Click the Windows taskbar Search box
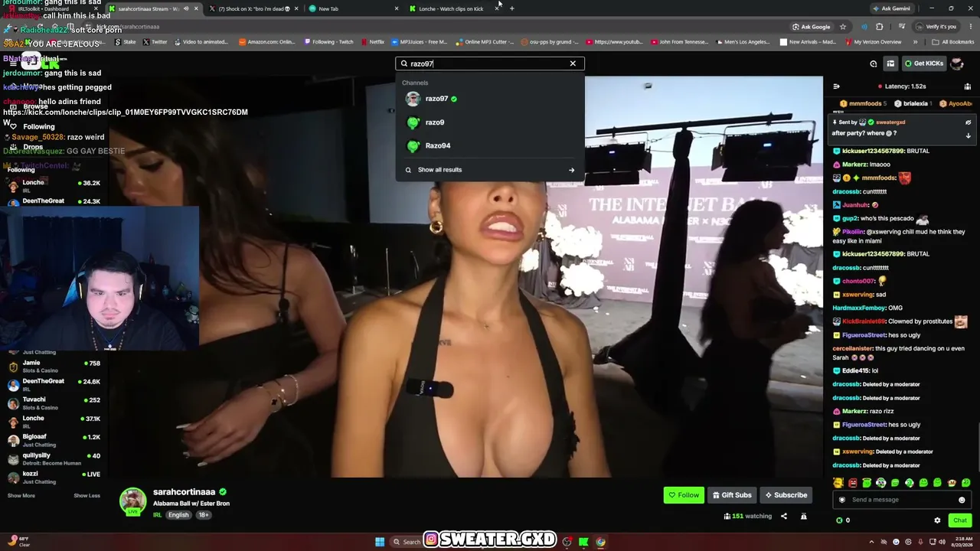 [x=406, y=542]
